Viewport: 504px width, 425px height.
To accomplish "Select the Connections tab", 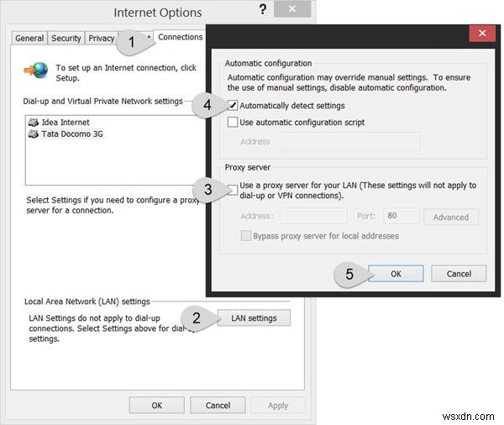I will 181,37.
